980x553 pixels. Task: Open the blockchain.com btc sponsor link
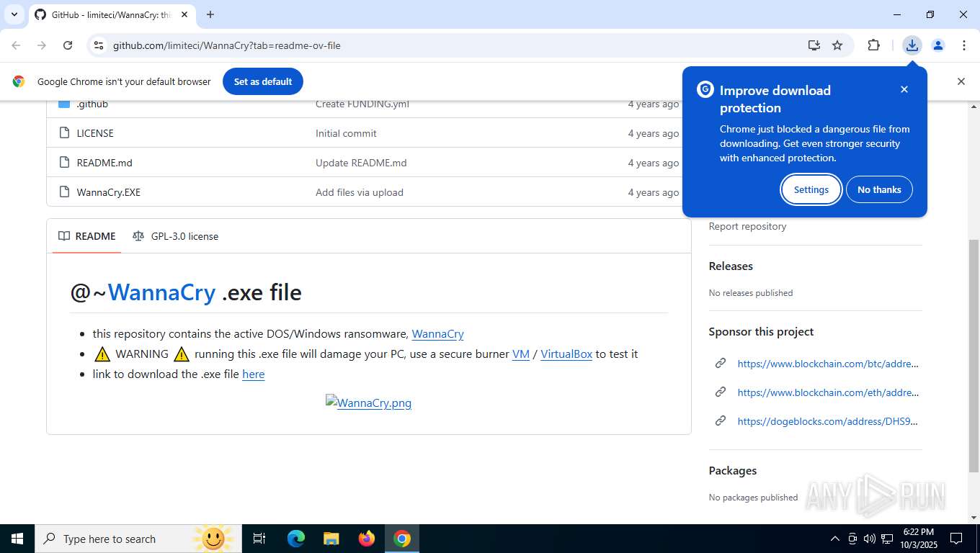(x=828, y=364)
